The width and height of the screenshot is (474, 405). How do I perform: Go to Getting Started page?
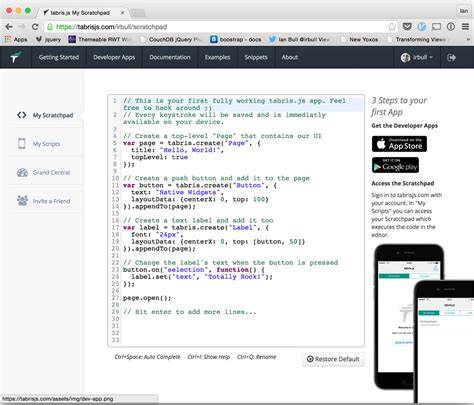click(x=59, y=57)
